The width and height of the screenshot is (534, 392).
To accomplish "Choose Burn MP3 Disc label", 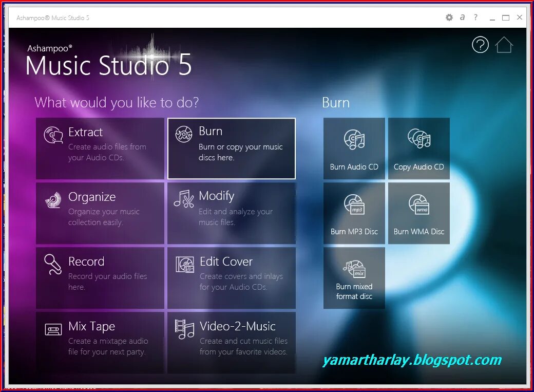I will [x=354, y=232].
